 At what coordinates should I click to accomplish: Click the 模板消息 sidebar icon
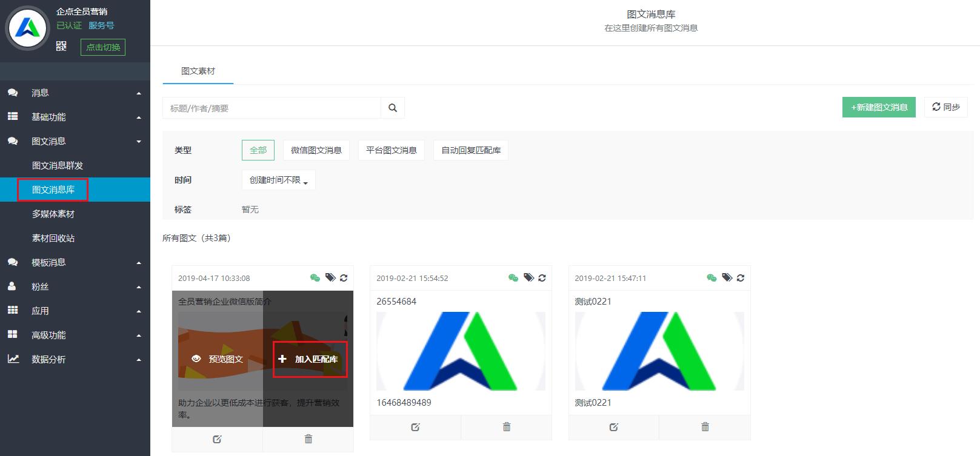pyautogui.click(x=12, y=262)
